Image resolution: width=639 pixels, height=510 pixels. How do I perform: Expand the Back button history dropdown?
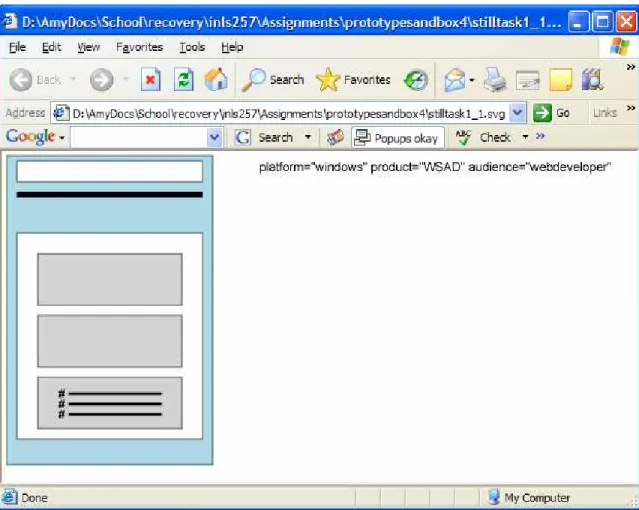click(x=73, y=79)
